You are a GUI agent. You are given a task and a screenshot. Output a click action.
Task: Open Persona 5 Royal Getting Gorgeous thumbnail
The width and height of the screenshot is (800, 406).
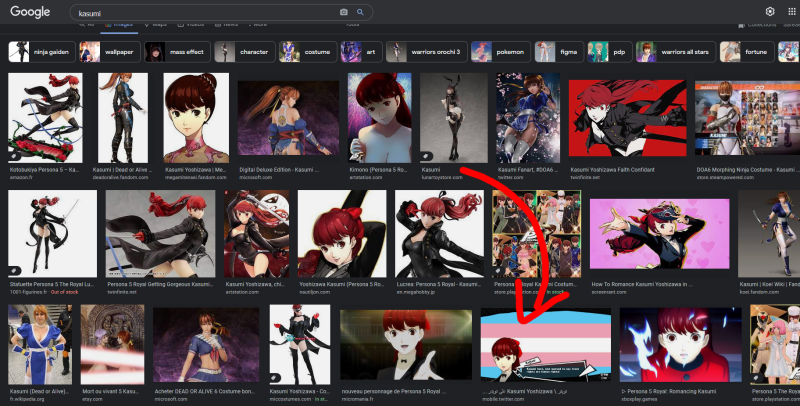click(x=160, y=234)
